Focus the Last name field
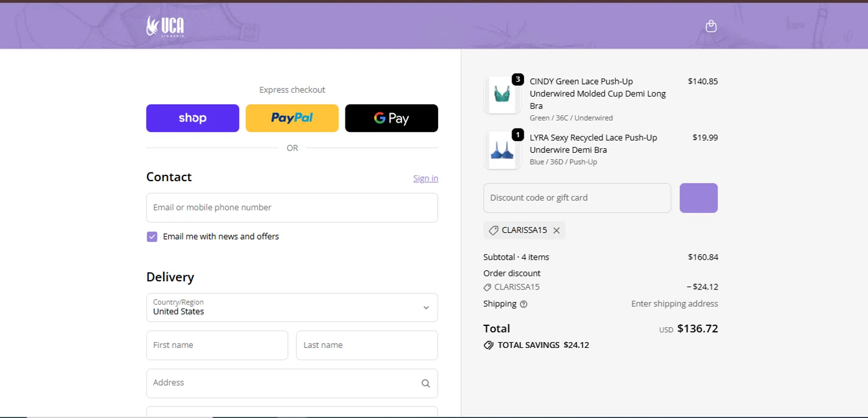 click(367, 345)
